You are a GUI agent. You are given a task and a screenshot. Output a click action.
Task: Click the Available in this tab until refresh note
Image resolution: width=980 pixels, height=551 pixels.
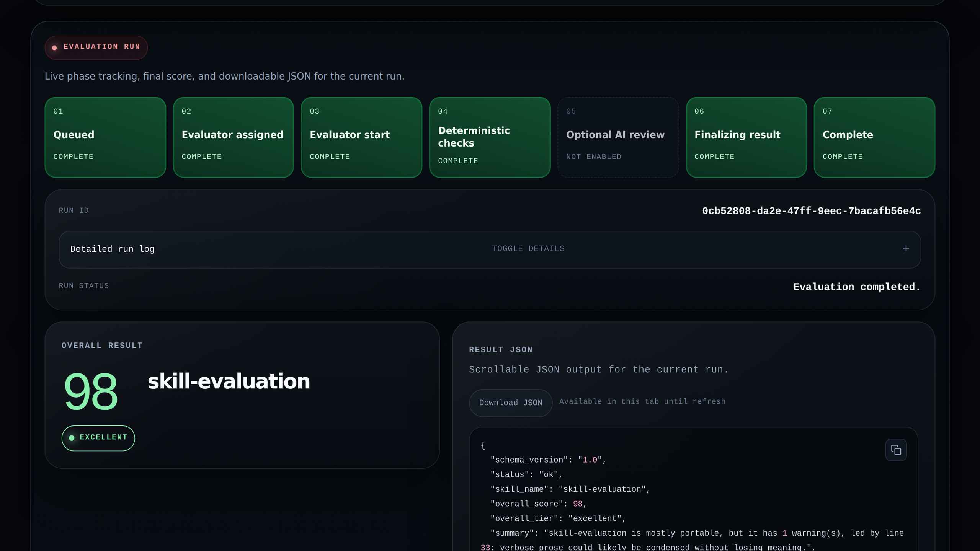point(642,402)
